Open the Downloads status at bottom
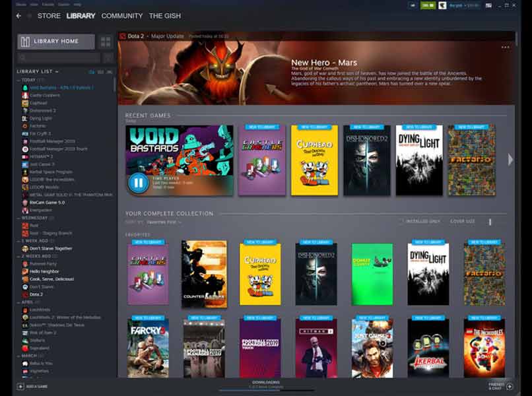The image size is (532, 396). 266,385
